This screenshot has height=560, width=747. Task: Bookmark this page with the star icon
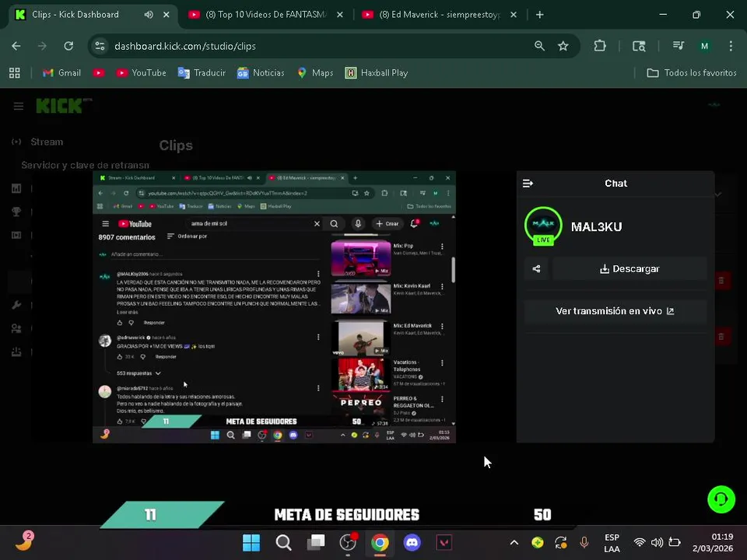tap(563, 46)
